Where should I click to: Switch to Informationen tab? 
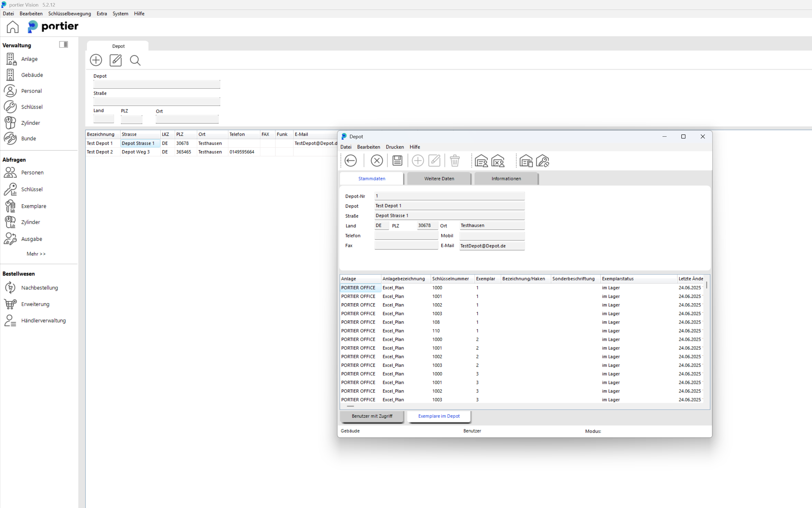(x=506, y=179)
